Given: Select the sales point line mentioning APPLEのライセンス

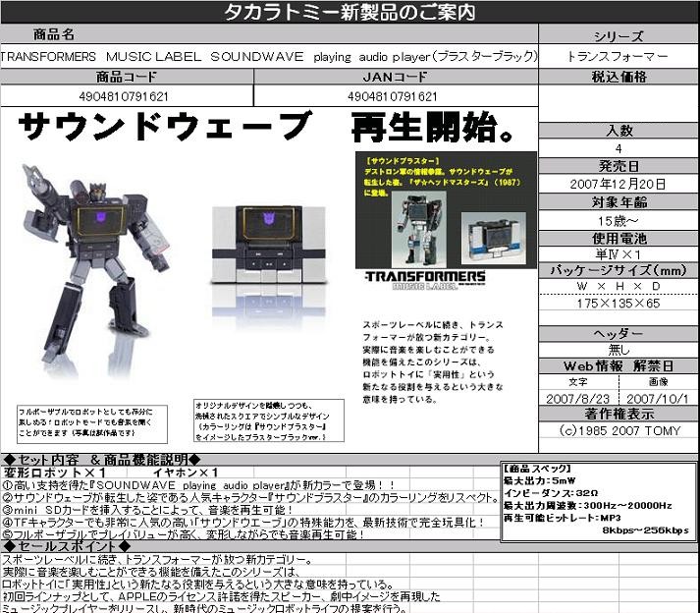Looking at the screenshot, I should point(222,596).
